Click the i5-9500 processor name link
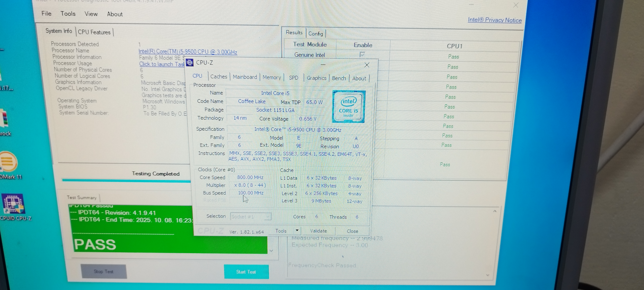 [x=188, y=52]
